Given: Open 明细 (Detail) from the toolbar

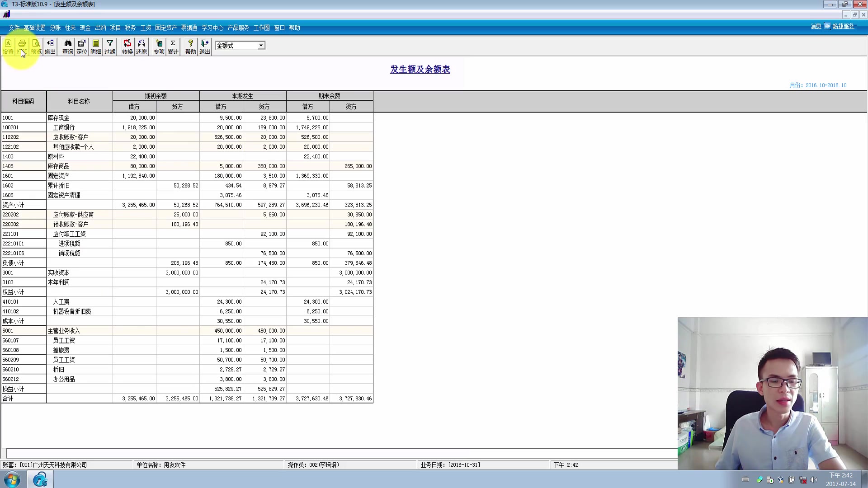Looking at the screenshot, I should 95,46.
